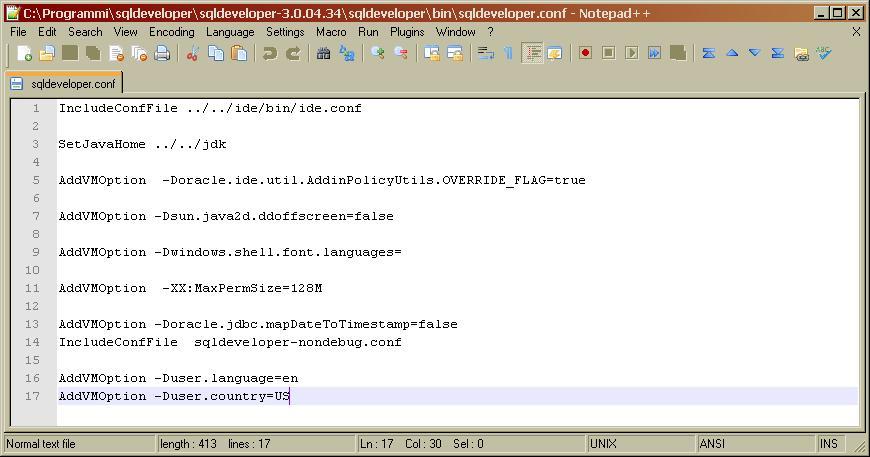Screen dimensions: 870x457
Task: Run the ABC spell check icon
Action: 824,53
